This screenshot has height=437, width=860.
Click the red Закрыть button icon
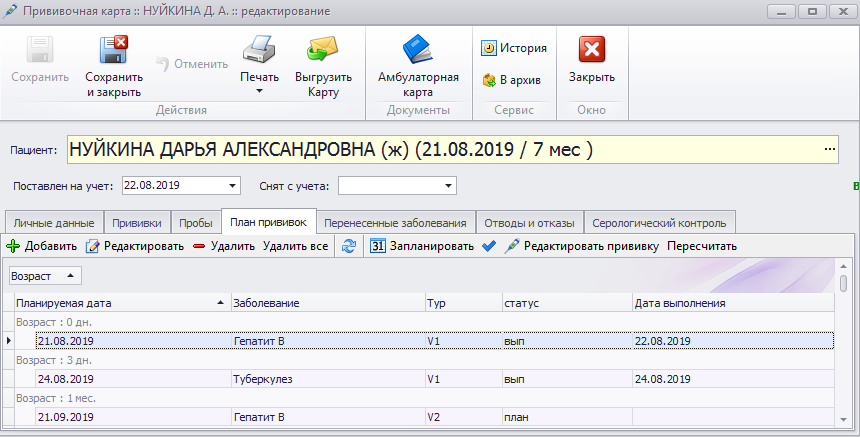[592, 50]
